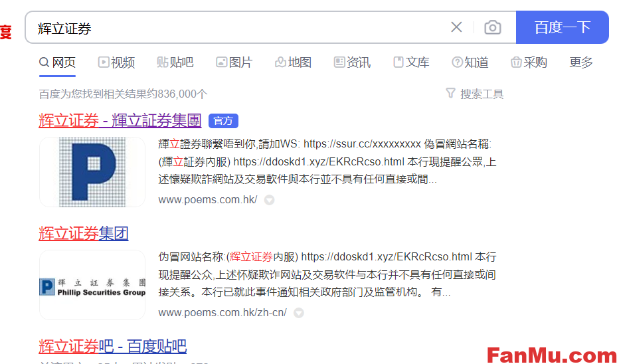This screenshot has height=364, width=617.
Task: Open the 辉立证券吧 - 百度贴吧 result link
Action: 112,346
